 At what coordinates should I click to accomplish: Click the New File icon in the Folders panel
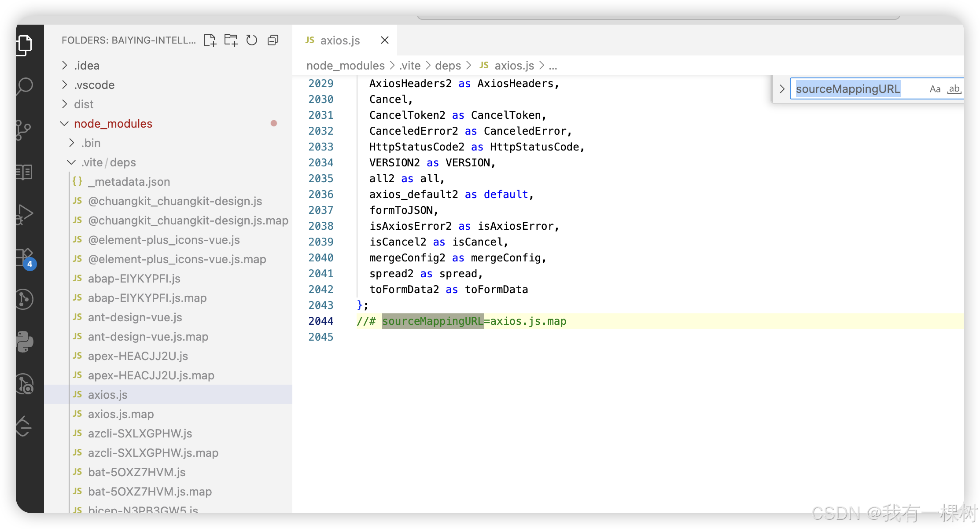pyautogui.click(x=210, y=40)
